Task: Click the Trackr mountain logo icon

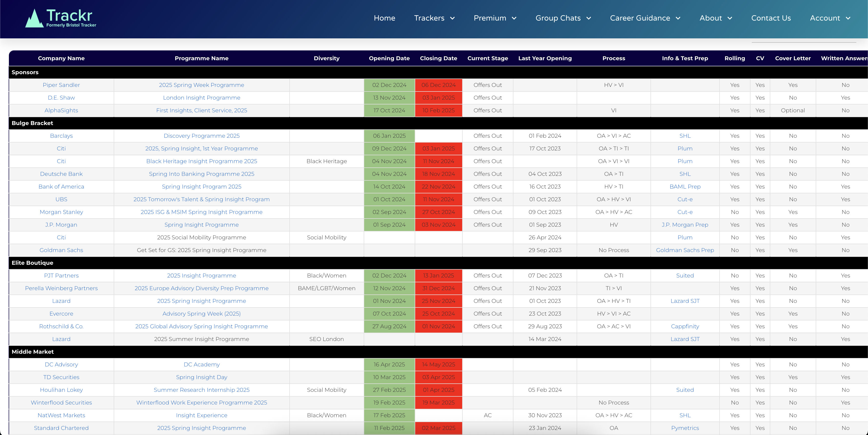Action: point(34,19)
